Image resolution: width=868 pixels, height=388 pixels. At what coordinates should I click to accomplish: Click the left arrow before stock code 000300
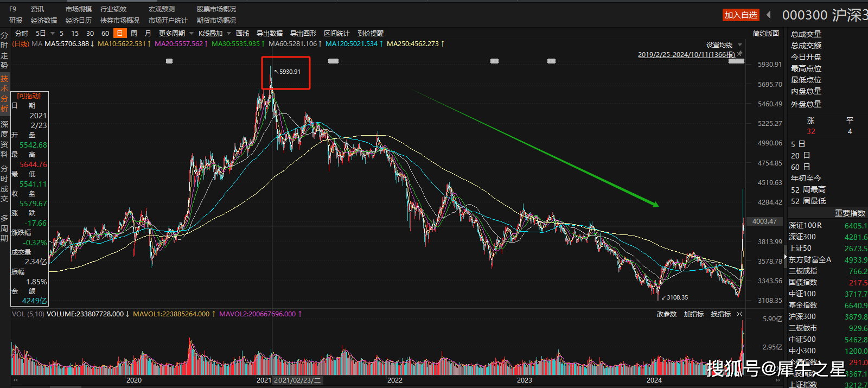(769, 15)
